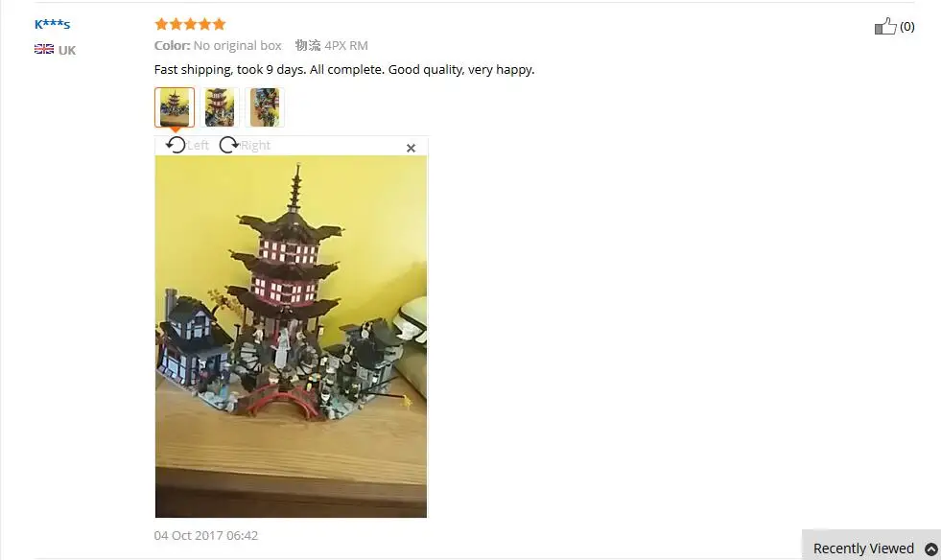Click the review date 04 Oct 2017
The image size is (941, 560).
(206, 535)
